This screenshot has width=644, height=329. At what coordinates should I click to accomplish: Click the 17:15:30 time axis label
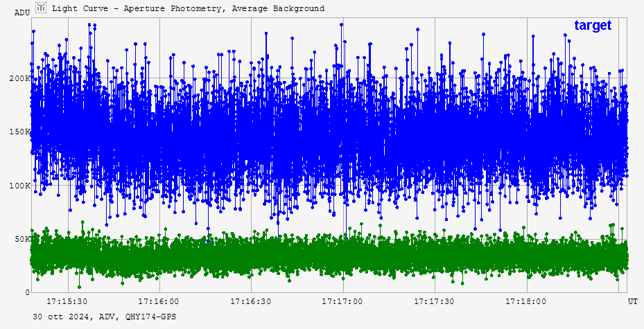point(67,301)
